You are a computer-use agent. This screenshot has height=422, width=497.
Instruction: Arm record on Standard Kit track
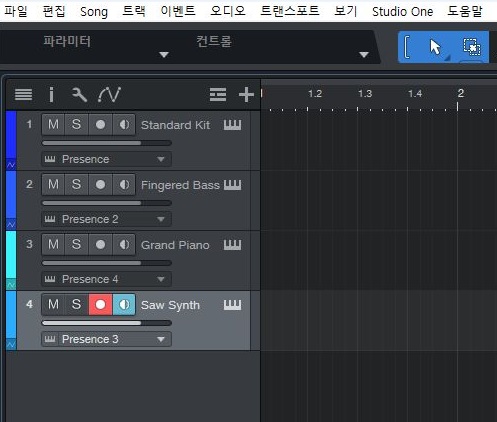(x=100, y=125)
